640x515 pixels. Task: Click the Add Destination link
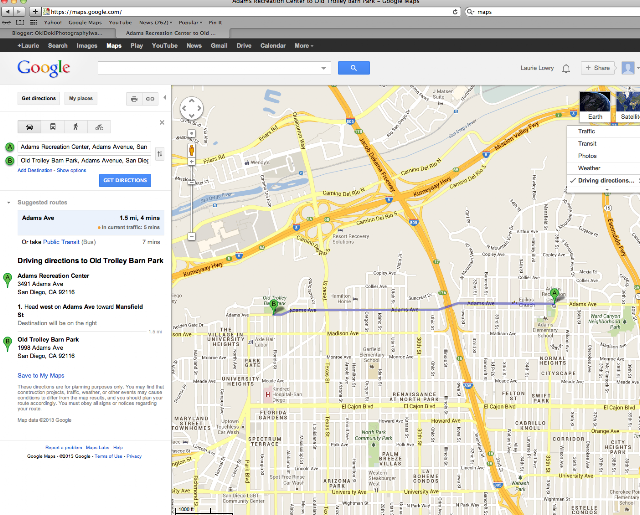[x=35, y=170]
